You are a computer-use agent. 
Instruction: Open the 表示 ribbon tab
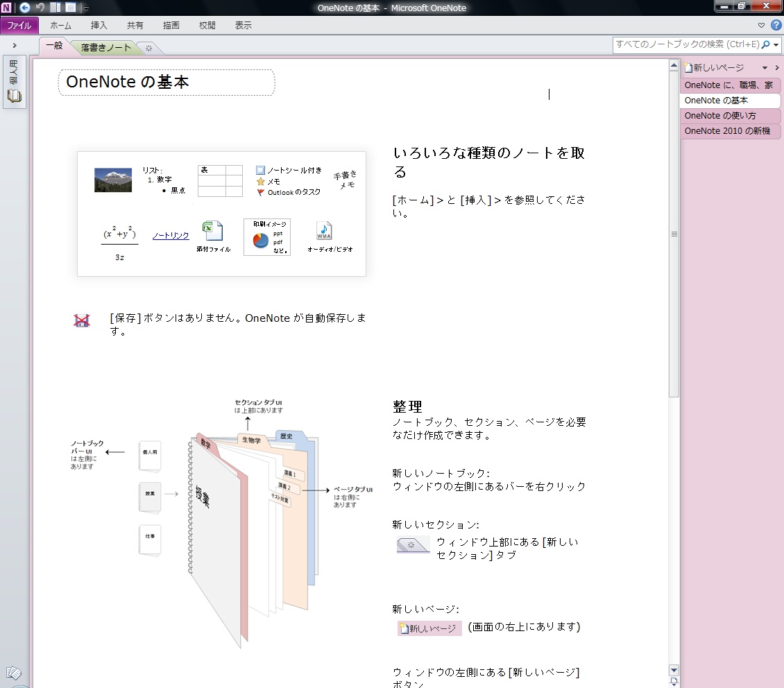tap(243, 26)
